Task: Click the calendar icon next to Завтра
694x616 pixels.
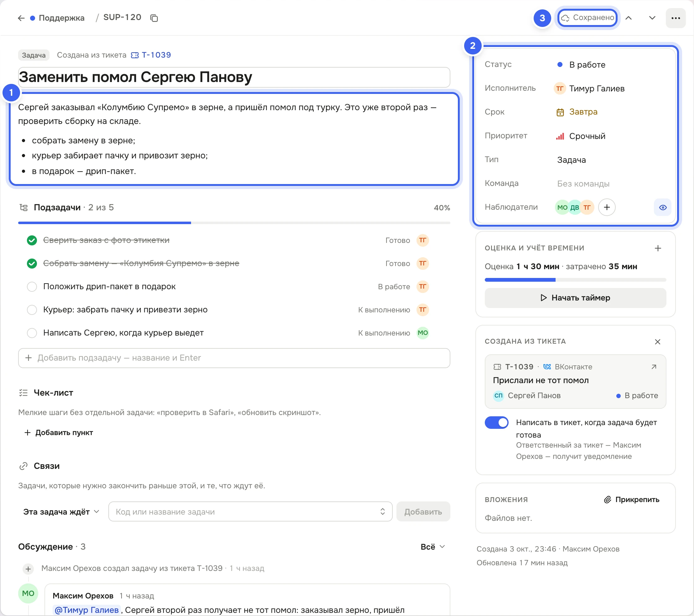Action: [560, 112]
